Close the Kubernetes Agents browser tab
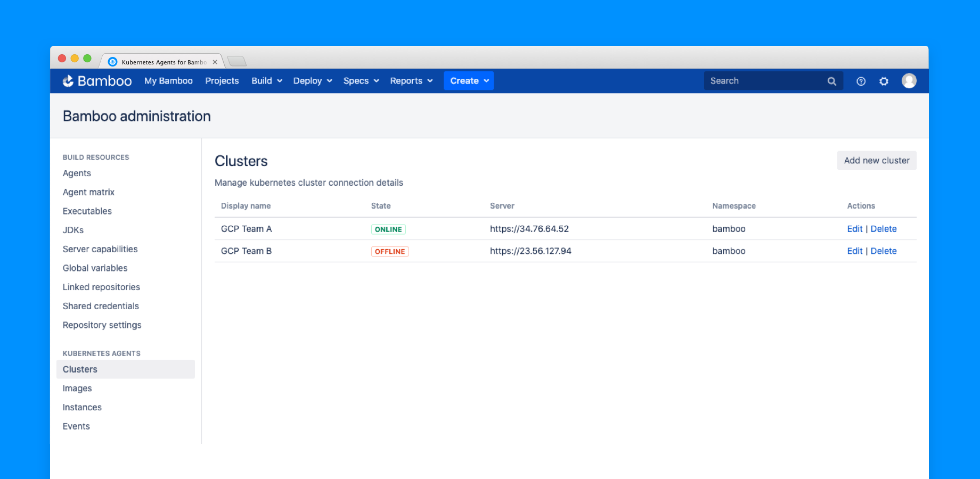 215,62
